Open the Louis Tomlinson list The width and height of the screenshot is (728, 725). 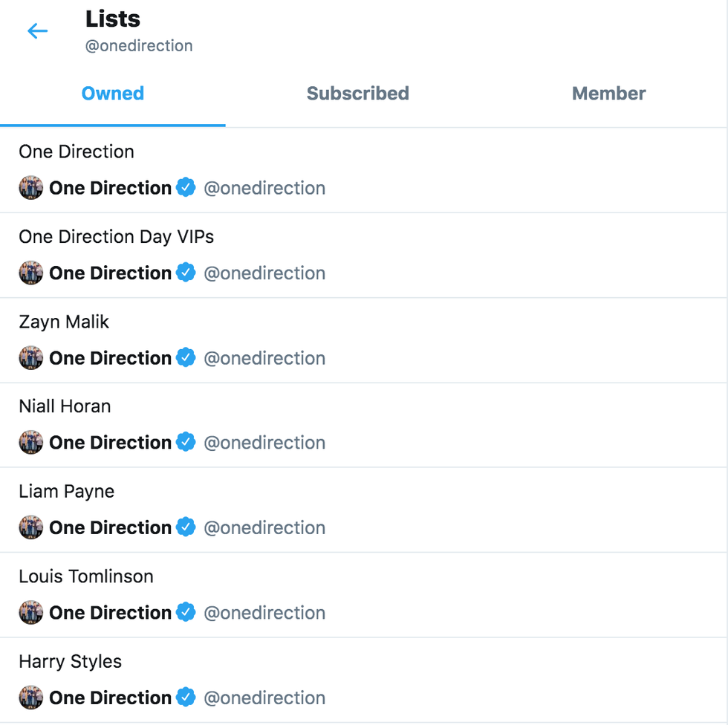click(86, 576)
